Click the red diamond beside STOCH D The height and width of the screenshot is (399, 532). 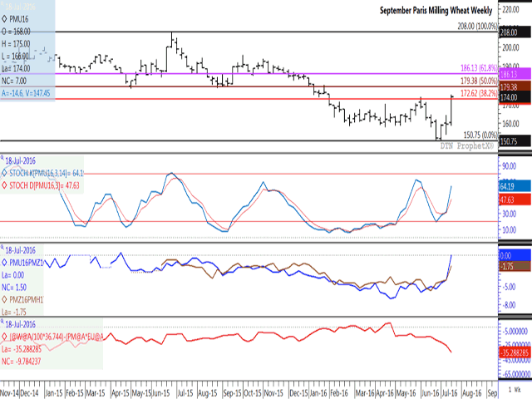[4, 185]
